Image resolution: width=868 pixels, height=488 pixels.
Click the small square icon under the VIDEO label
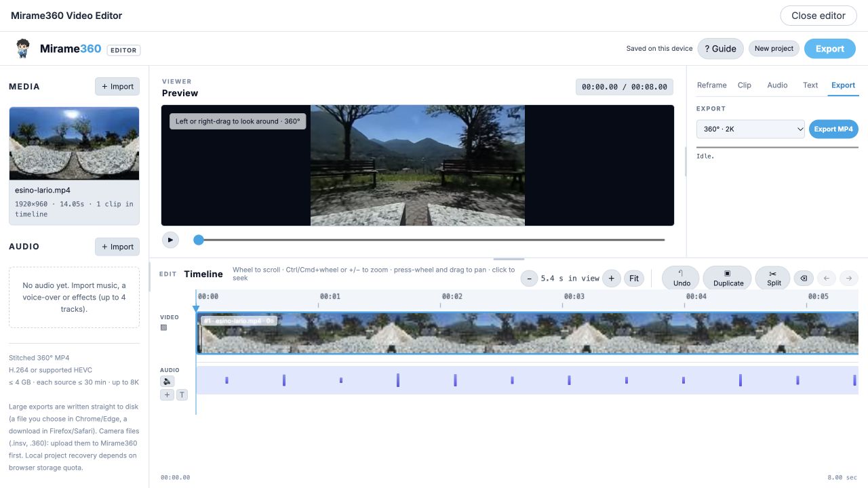point(163,327)
